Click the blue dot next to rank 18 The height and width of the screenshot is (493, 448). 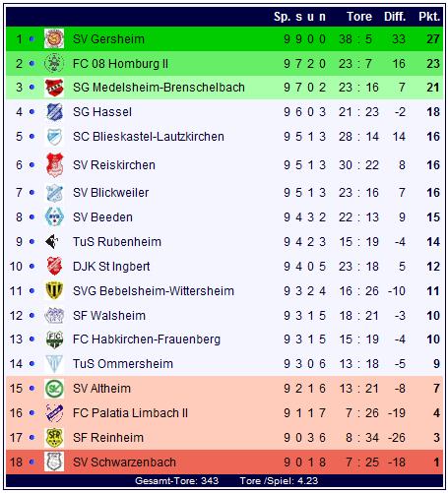click(32, 462)
